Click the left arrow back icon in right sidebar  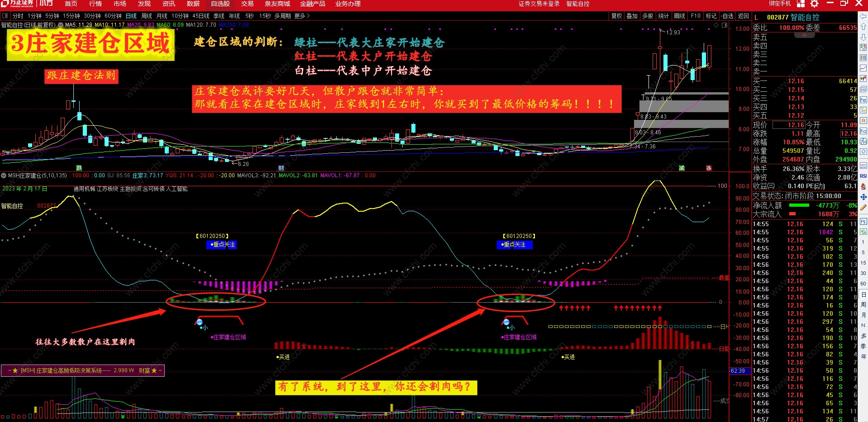(x=863, y=17)
